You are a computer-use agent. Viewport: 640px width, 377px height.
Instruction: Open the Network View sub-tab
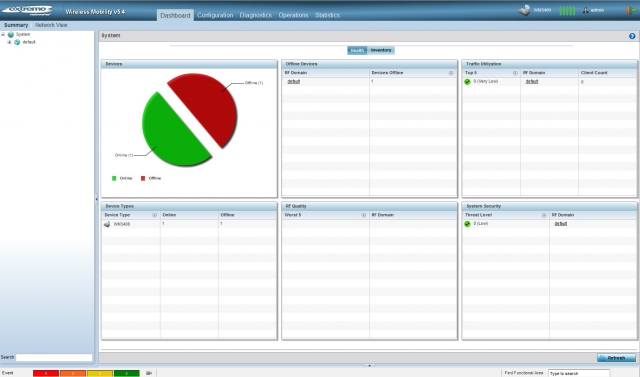[51, 25]
